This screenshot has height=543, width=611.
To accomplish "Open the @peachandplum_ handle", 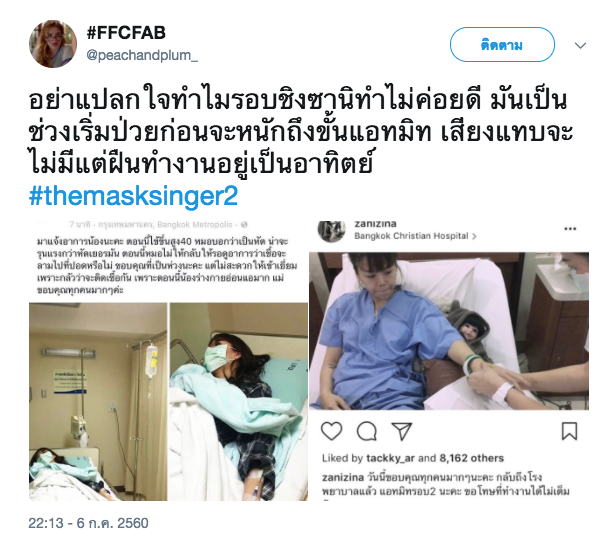I will coord(142,56).
